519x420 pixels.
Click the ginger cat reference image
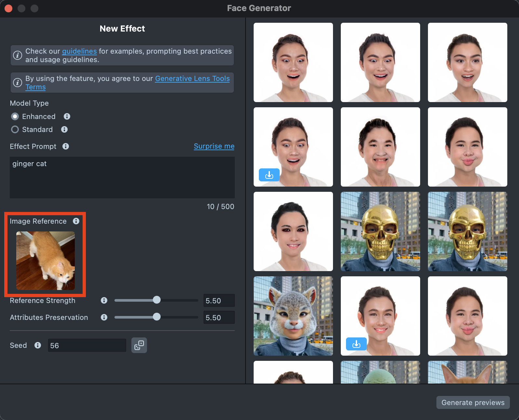(46, 261)
